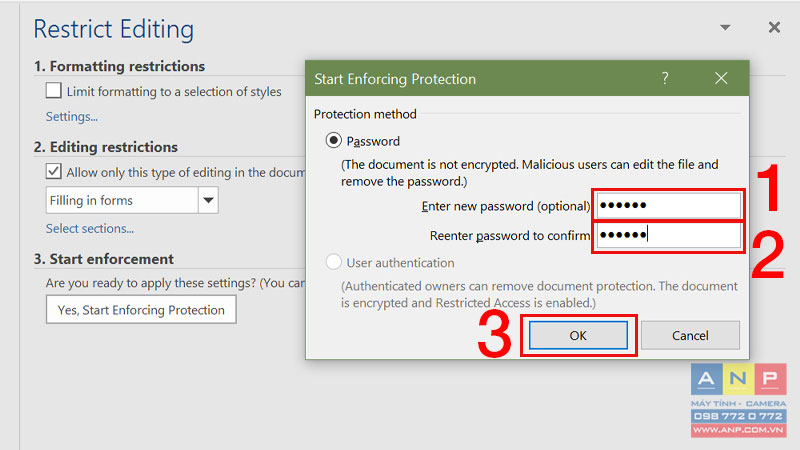This screenshot has width=800, height=450.
Task: Click the ANP logo watermark
Action: tap(738, 379)
